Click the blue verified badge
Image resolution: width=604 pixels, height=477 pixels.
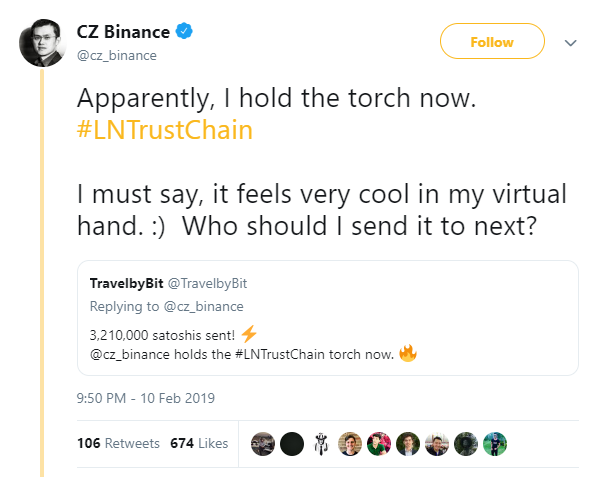pyautogui.click(x=184, y=32)
